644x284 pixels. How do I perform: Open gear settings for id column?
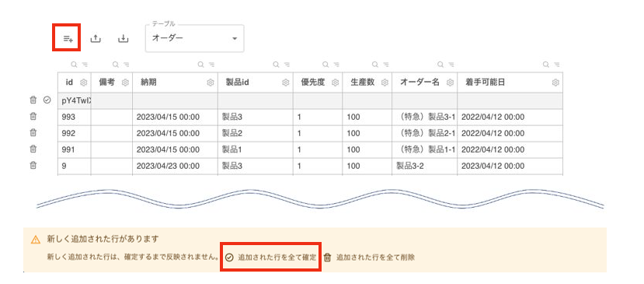pyautogui.click(x=84, y=82)
